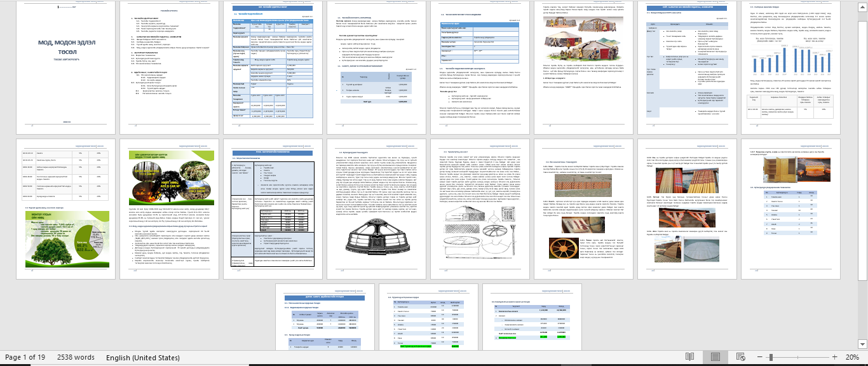Screen dimensions: 868x366
Task: Select the Print Layout view icon
Action: (715, 357)
